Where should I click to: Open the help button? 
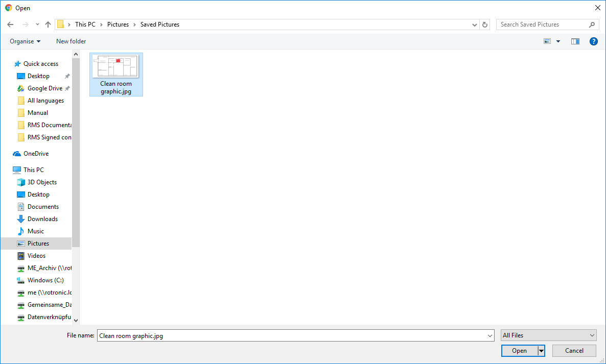click(x=594, y=41)
